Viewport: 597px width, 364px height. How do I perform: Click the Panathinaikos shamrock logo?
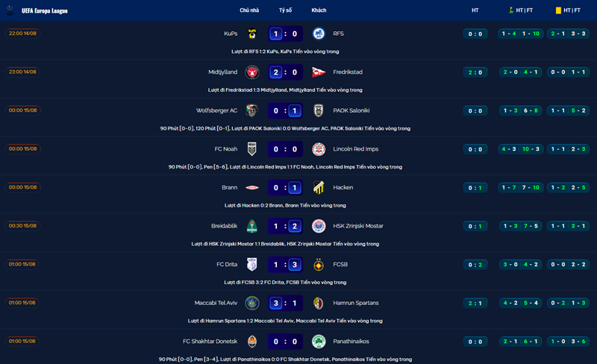point(319,341)
